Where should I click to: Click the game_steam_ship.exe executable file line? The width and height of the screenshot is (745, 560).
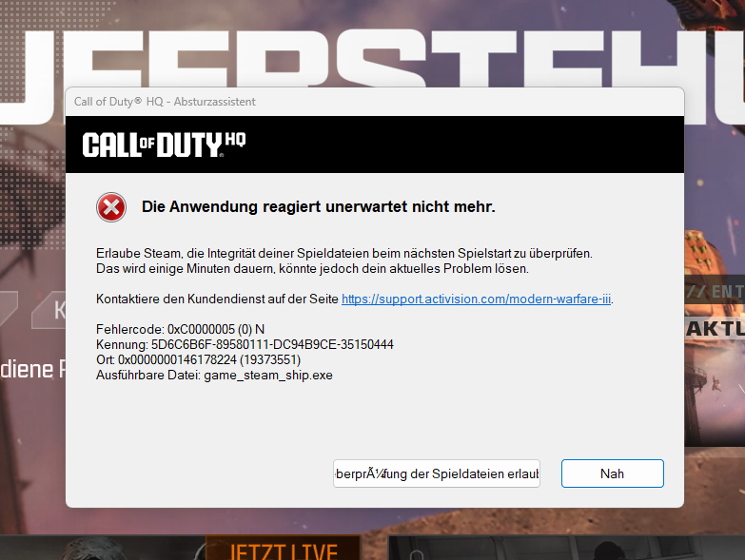214,375
